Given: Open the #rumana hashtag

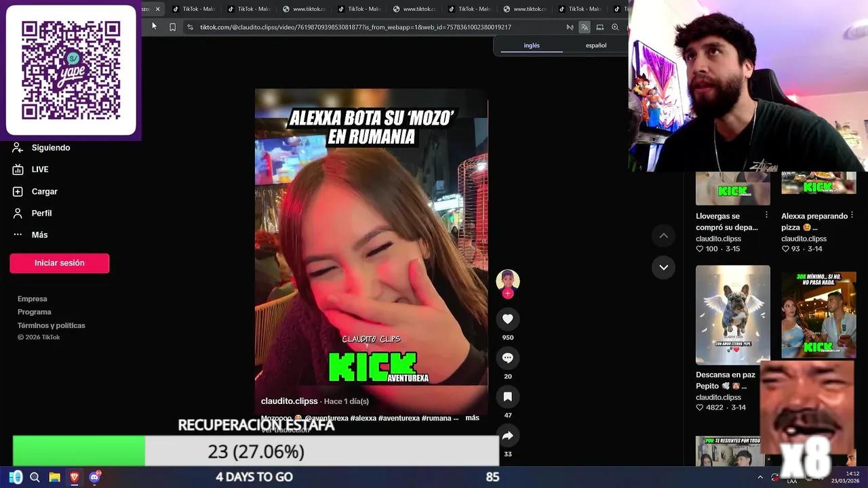Looking at the screenshot, I should tap(436, 418).
